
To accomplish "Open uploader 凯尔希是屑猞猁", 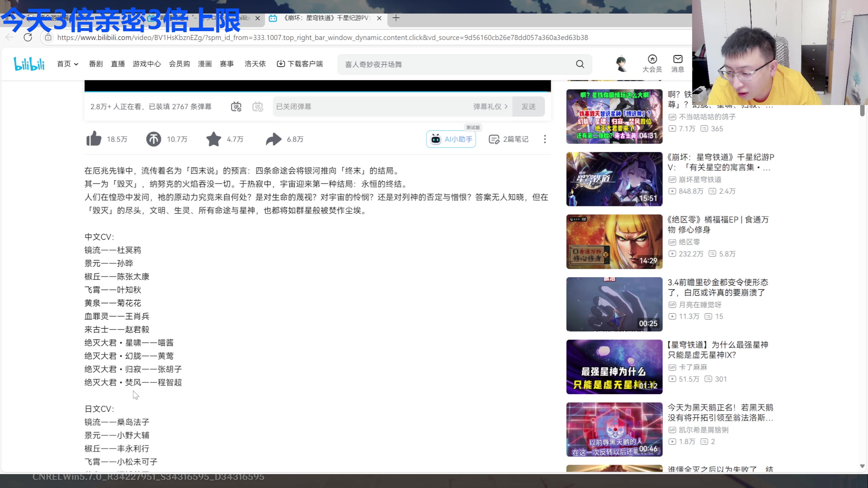I will [704, 430].
